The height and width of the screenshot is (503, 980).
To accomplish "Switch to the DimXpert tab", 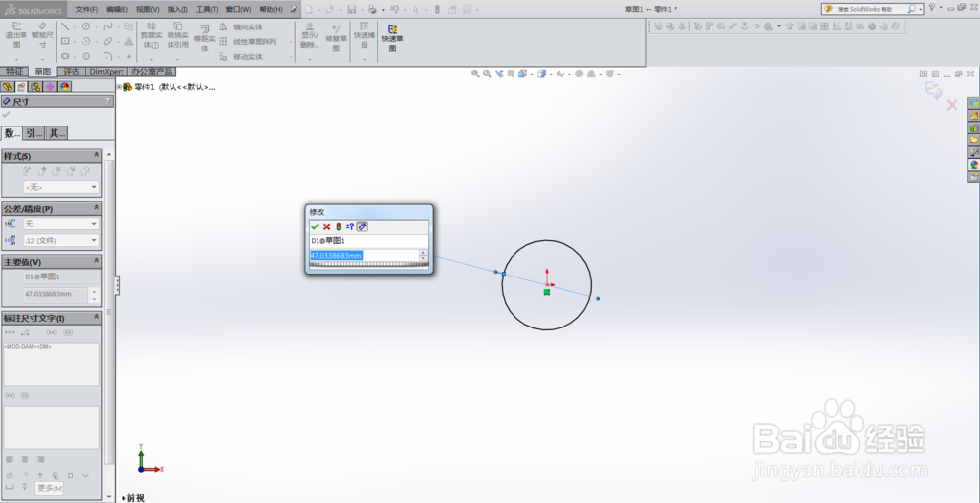I will [107, 72].
